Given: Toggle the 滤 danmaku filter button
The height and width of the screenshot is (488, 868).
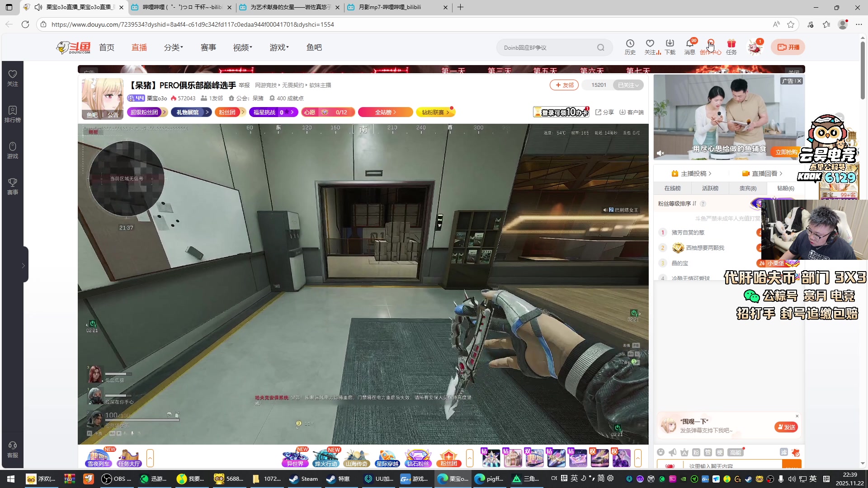Looking at the screenshot, I should coord(783,452).
